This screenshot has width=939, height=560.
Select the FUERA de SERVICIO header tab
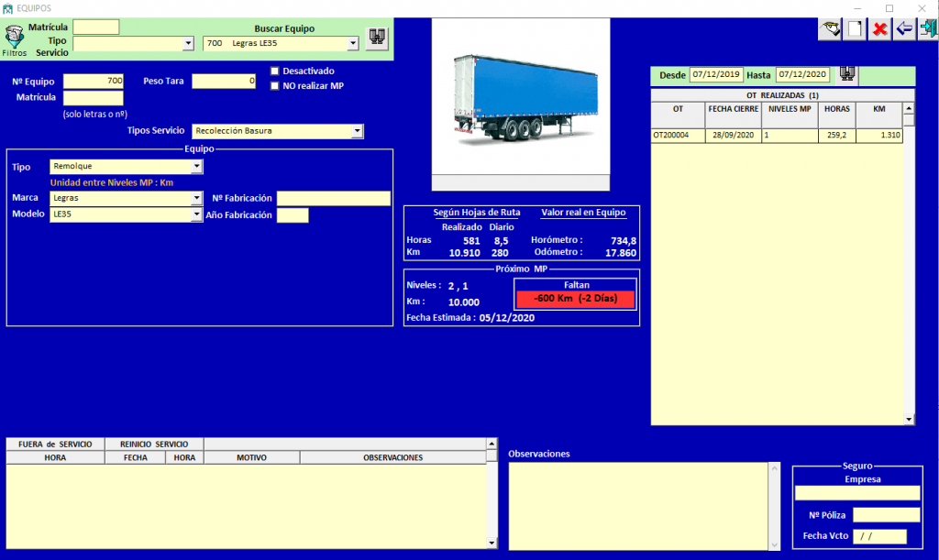(x=56, y=444)
